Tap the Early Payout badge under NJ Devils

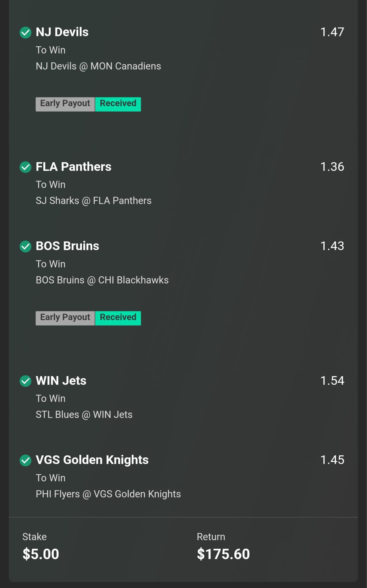coord(65,104)
